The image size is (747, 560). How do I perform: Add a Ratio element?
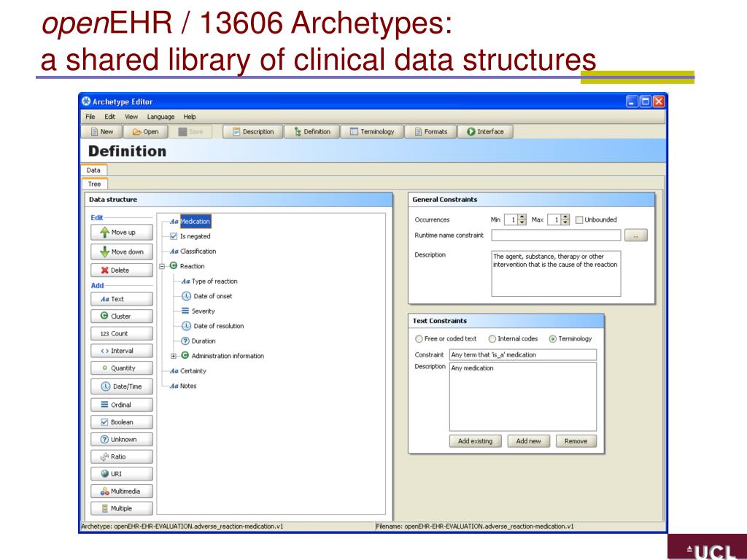pyautogui.click(x=122, y=456)
